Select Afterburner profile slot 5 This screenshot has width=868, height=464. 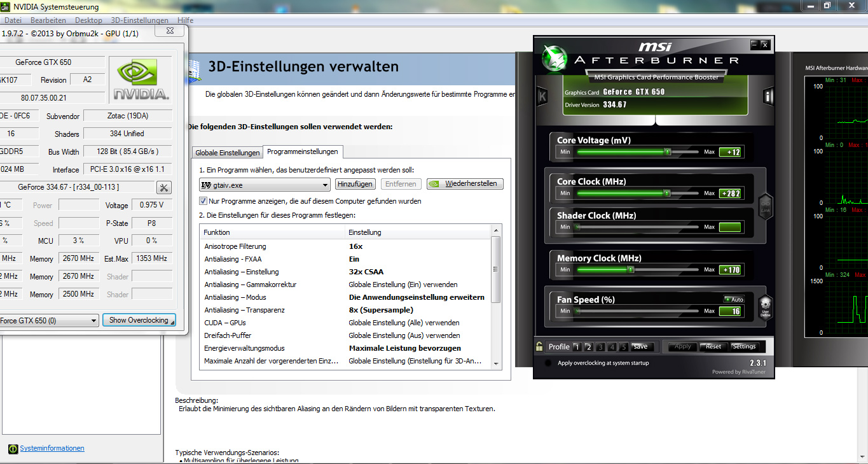point(624,347)
